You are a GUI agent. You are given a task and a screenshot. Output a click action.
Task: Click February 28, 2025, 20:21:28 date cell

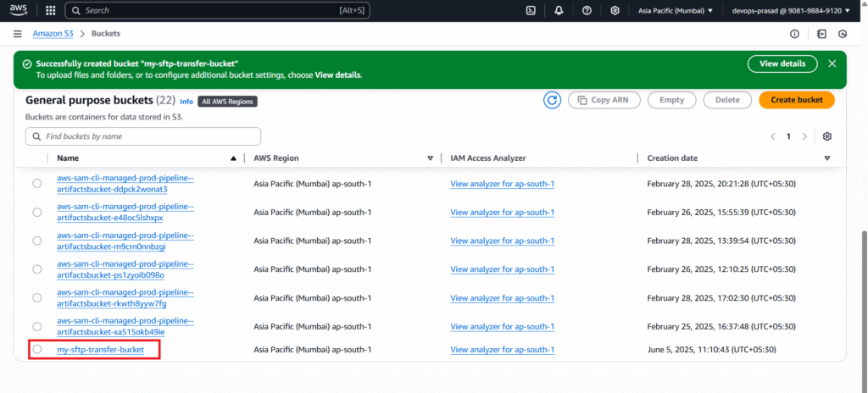tap(721, 184)
